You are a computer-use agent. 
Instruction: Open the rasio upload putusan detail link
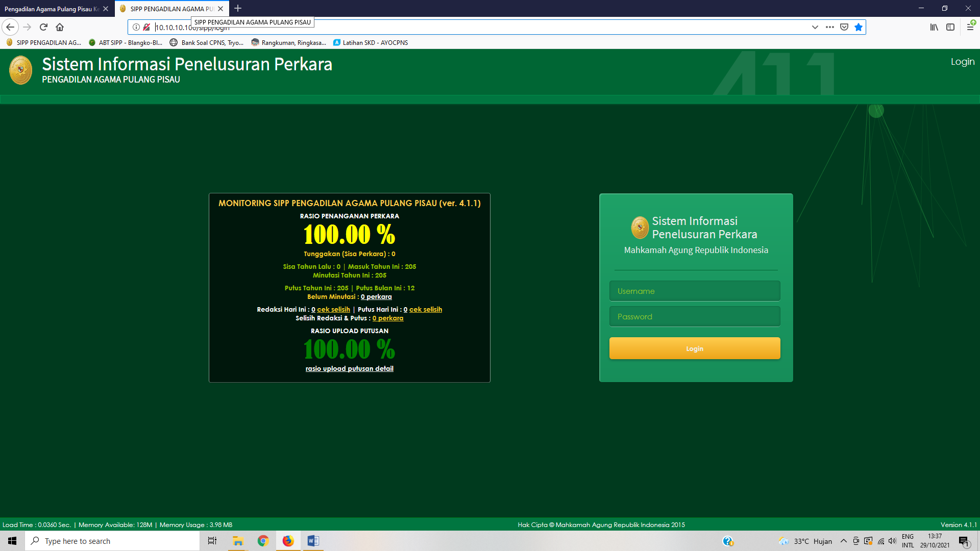tap(349, 368)
